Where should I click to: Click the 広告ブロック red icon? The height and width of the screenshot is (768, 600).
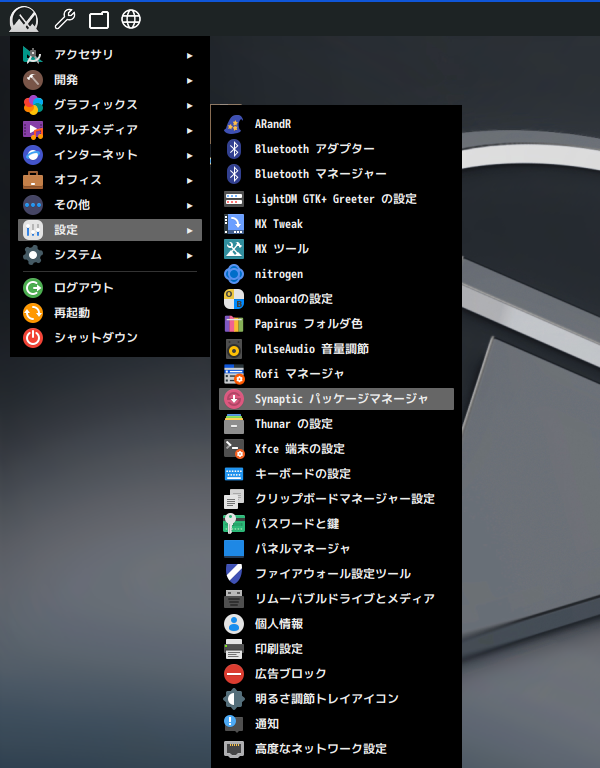(x=234, y=673)
